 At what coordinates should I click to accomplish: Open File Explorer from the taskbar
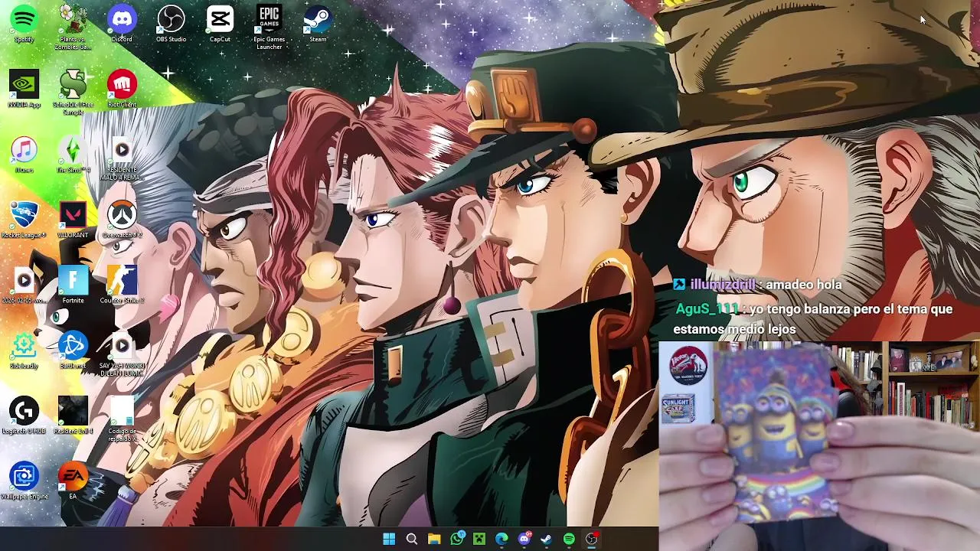click(x=434, y=539)
